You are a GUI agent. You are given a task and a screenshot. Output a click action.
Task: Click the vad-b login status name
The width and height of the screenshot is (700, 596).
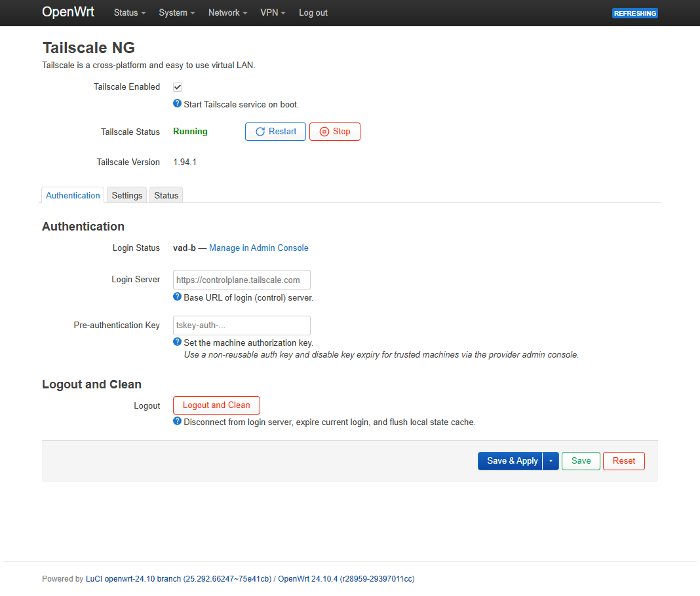184,248
